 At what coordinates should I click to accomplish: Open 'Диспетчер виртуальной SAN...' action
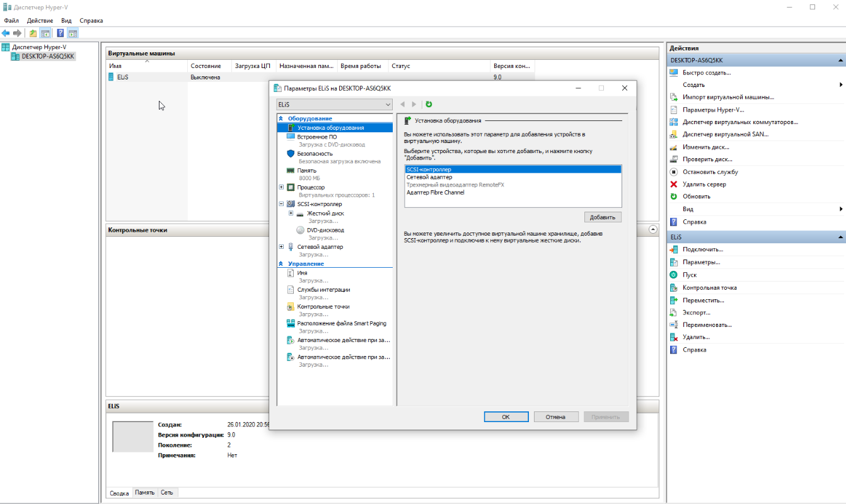click(726, 134)
